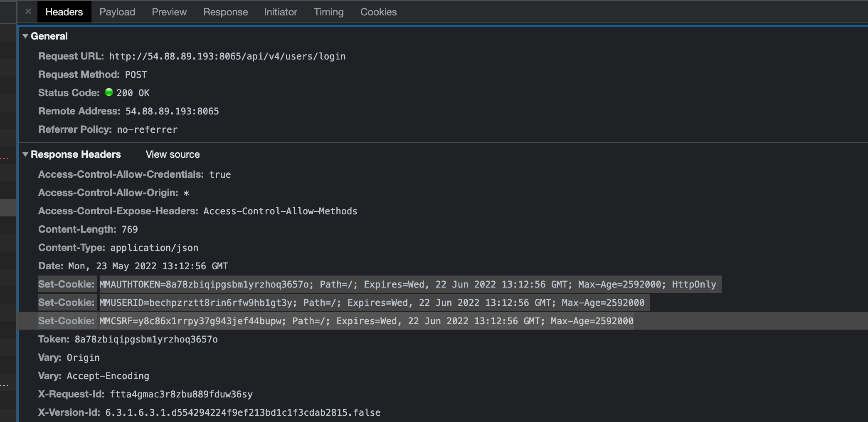868x422 pixels.
Task: Open the Initiator tab
Action: coord(281,12)
